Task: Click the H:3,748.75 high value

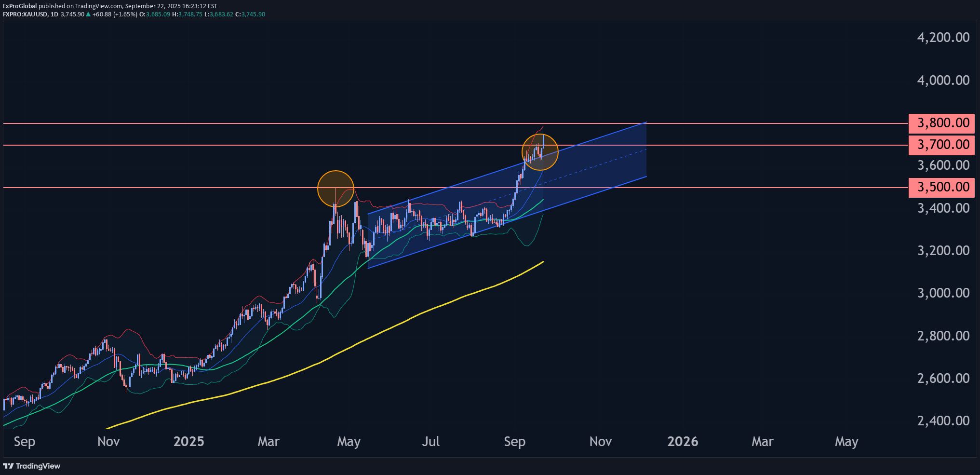Action: 187,14
